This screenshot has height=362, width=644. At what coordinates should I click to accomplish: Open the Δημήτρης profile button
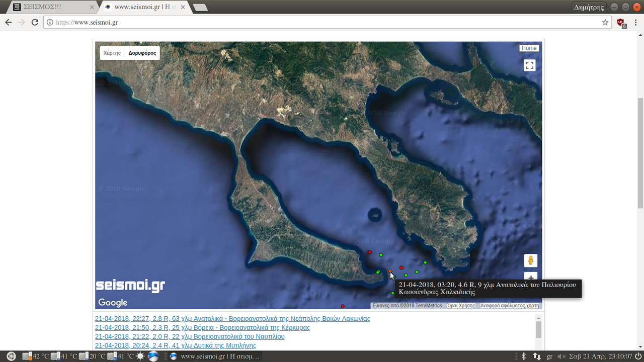(x=589, y=7)
